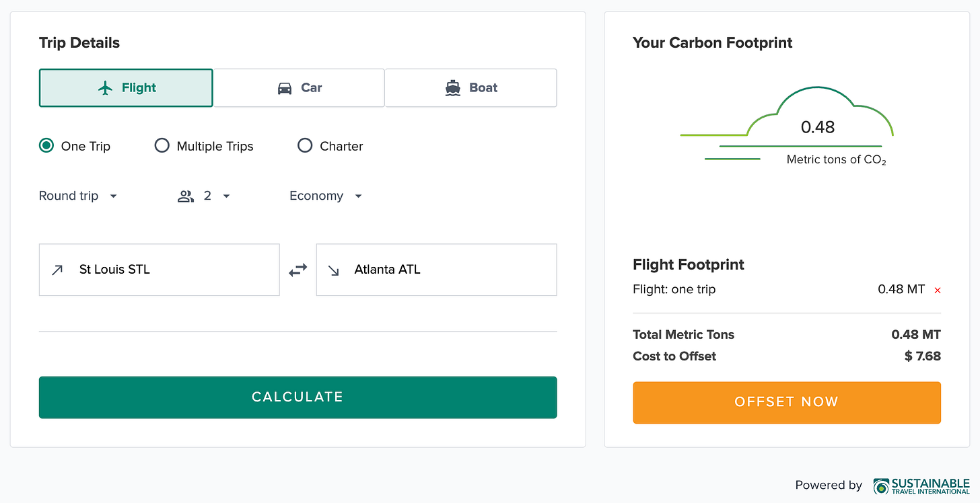Click the airplane icon on Flight tab

tap(105, 88)
